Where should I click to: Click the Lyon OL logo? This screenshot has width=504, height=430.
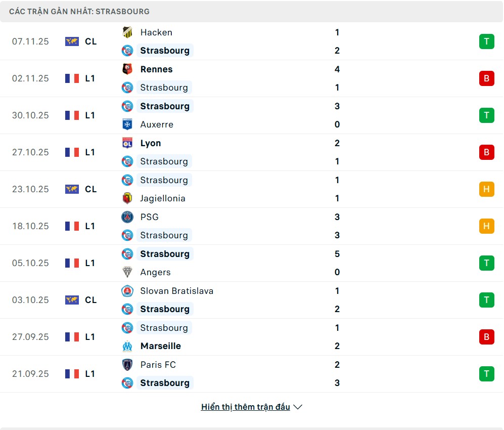tap(127, 143)
